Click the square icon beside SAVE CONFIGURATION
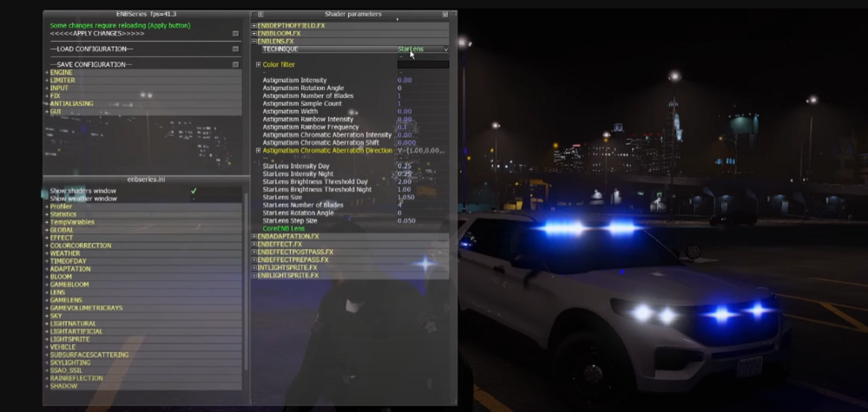868x412 pixels. [x=235, y=65]
